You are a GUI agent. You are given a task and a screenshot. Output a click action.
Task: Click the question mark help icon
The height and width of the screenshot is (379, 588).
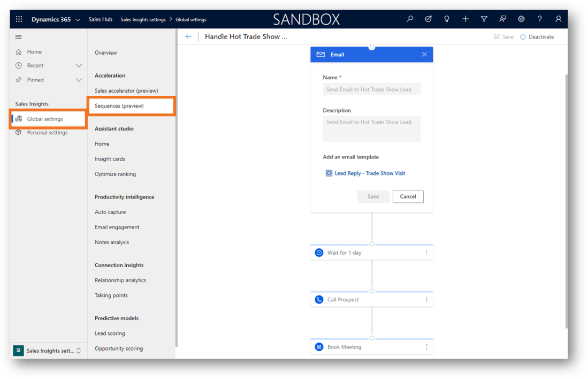[540, 19]
